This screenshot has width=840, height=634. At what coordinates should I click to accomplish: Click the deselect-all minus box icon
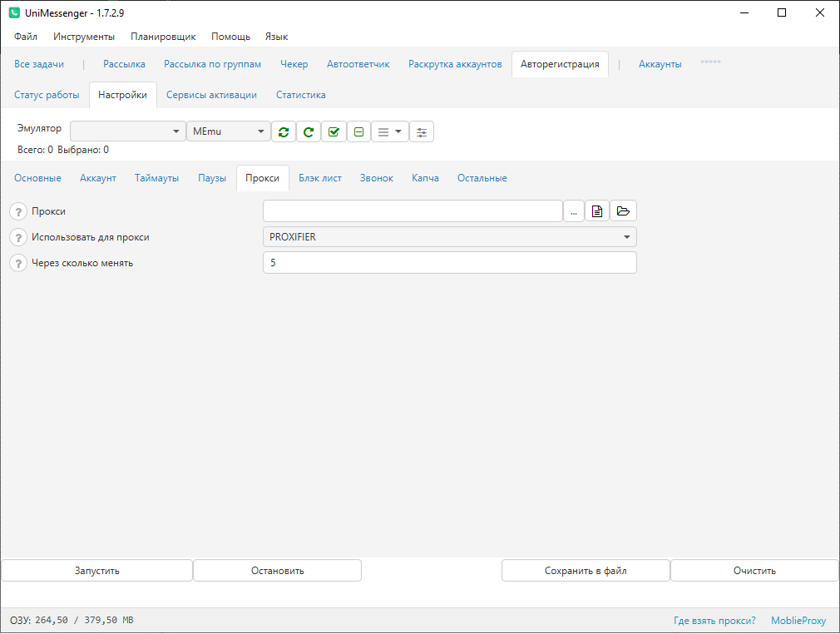coord(359,131)
